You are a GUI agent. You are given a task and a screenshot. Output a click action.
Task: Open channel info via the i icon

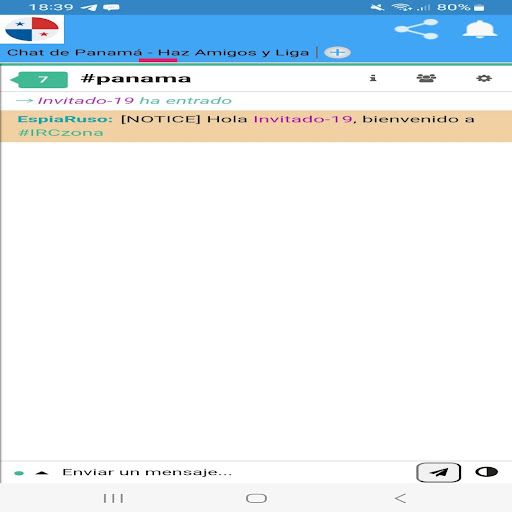pos(373,78)
